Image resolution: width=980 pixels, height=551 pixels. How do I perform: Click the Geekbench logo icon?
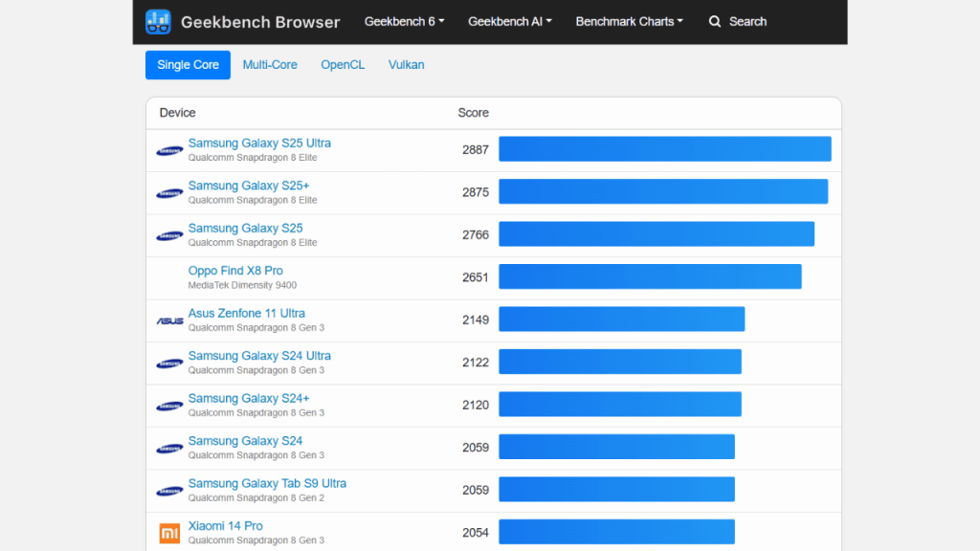[x=158, y=21]
